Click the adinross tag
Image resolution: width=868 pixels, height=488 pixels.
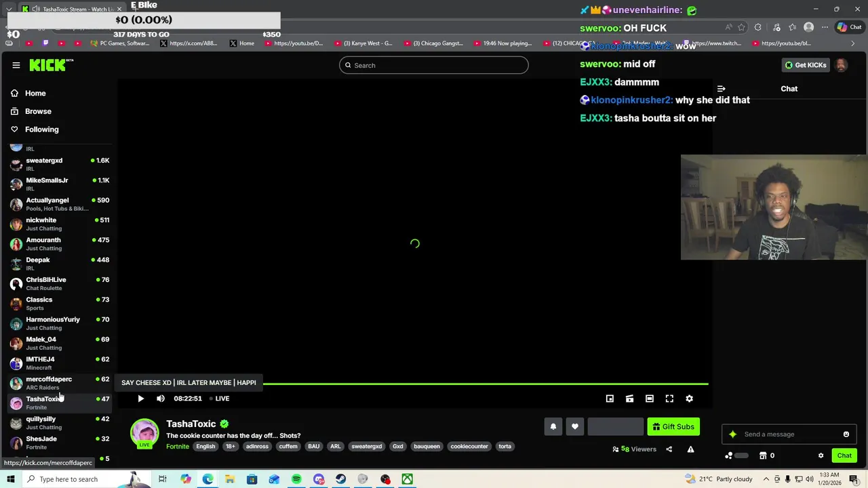(x=257, y=447)
